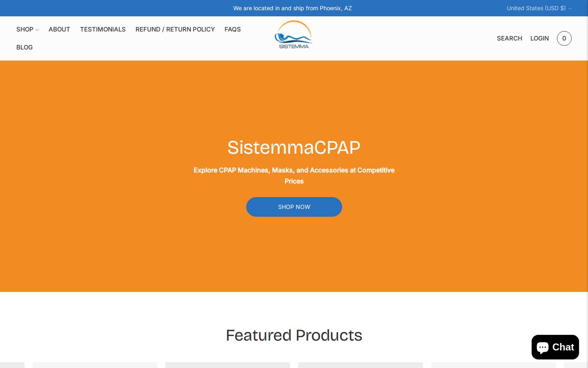Click the Featured Products heading
This screenshot has height=368, width=588.
(x=294, y=335)
